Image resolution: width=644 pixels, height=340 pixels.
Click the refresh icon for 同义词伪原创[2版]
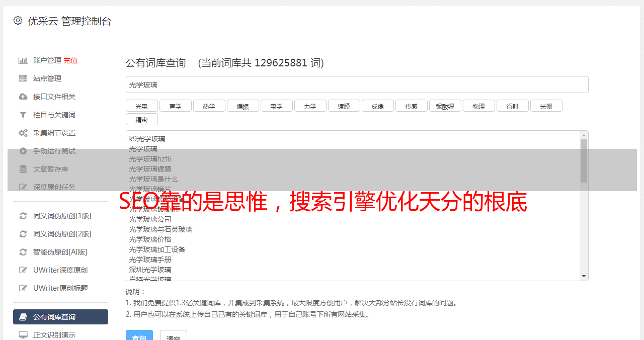pyautogui.click(x=23, y=234)
